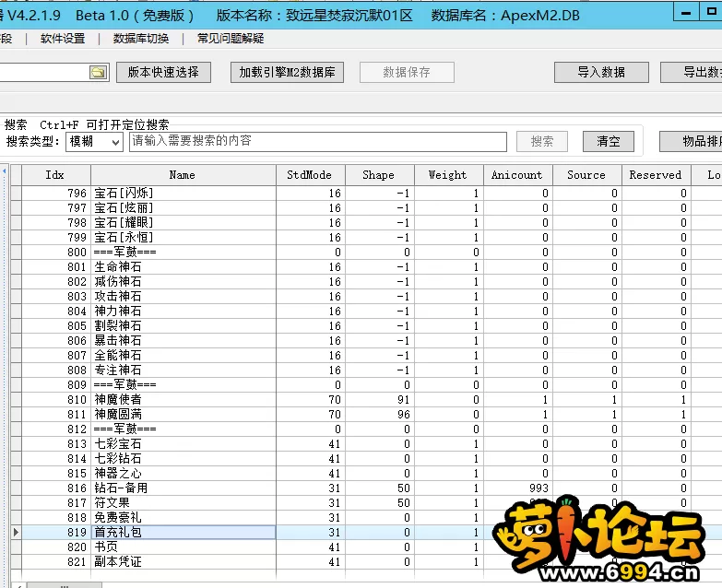Click StdMode value 70 in row 810
The width and height of the screenshot is (722, 588).
tap(311, 399)
